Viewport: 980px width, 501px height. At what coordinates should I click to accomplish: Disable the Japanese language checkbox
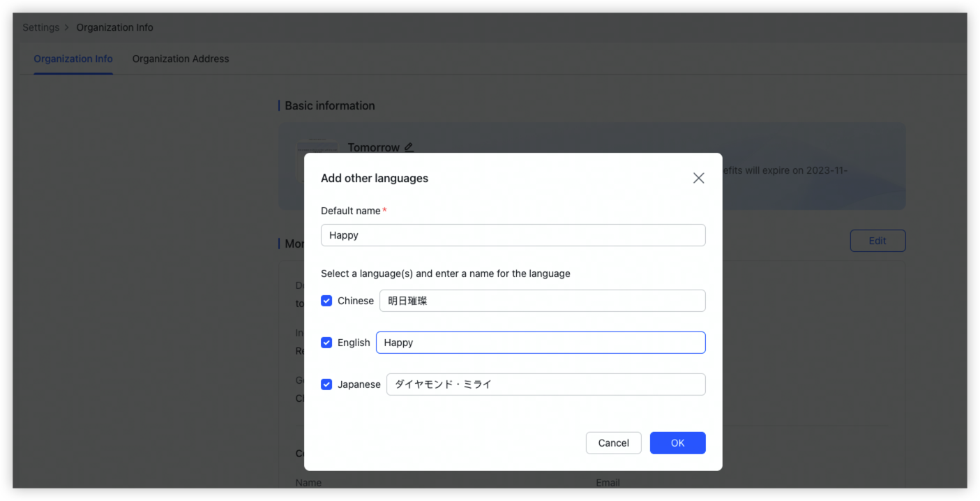pos(326,384)
